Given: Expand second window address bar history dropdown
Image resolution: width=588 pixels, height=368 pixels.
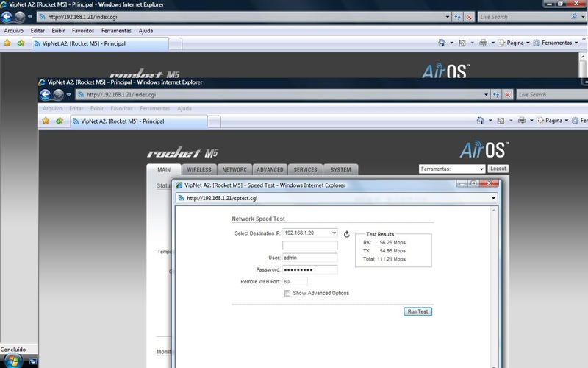Looking at the screenshot, I should pyautogui.click(x=486, y=95).
